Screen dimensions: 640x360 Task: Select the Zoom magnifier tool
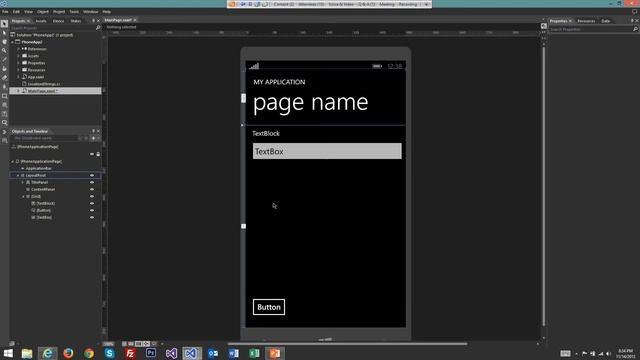point(4,51)
